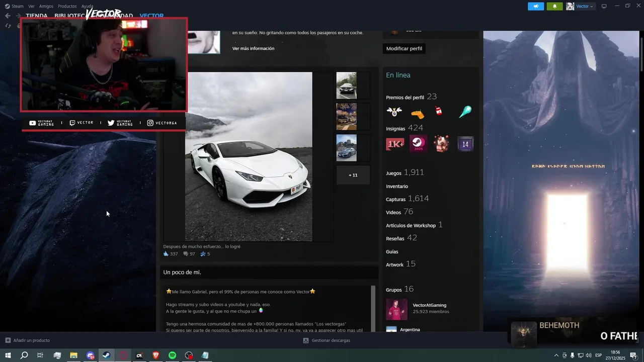Click the ESP language indicator
Viewport: 644px width, 362px height.
point(598,355)
